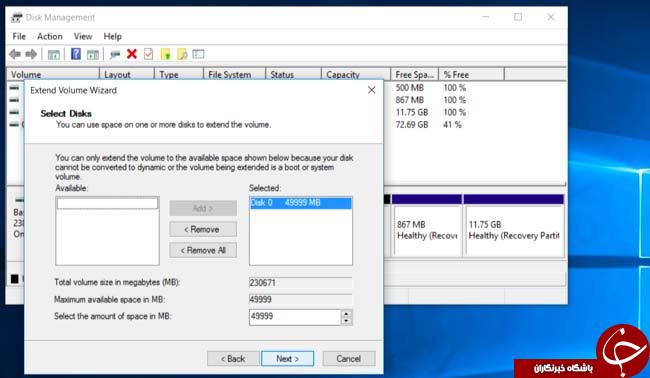Click the Total volume size field showing 230671

(301, 283)
